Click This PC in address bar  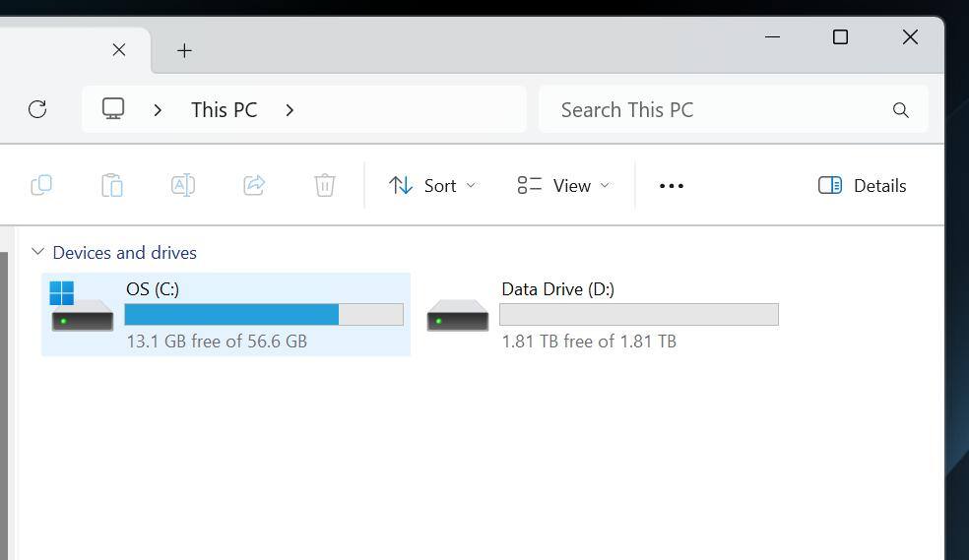click(x=224, y=109)
